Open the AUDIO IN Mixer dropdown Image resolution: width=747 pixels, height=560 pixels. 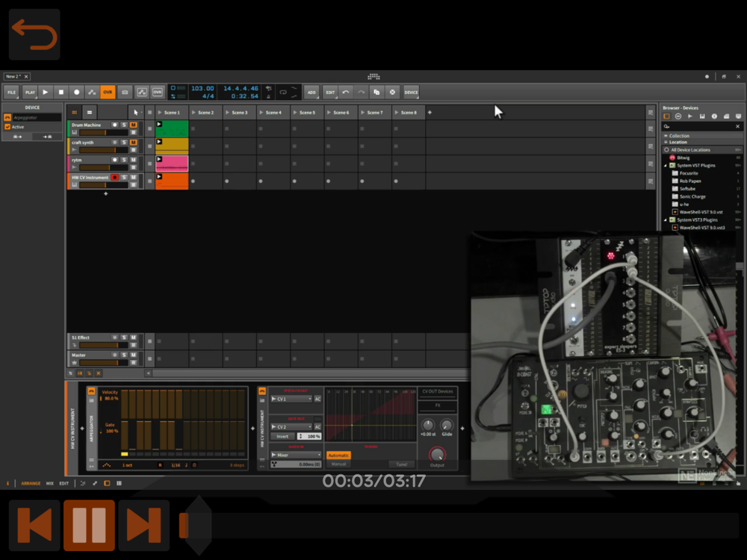click(295, 455)
